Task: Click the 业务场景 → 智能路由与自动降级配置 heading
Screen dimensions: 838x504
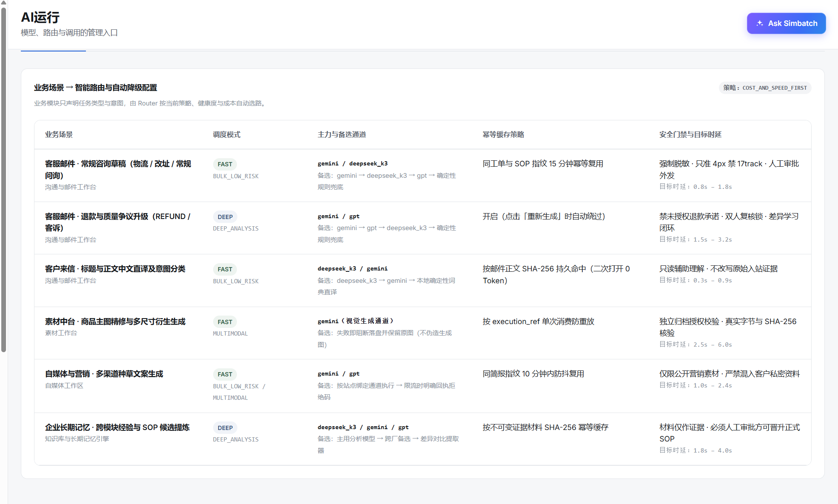Action: pyautogui.click(x=96, y=88)
